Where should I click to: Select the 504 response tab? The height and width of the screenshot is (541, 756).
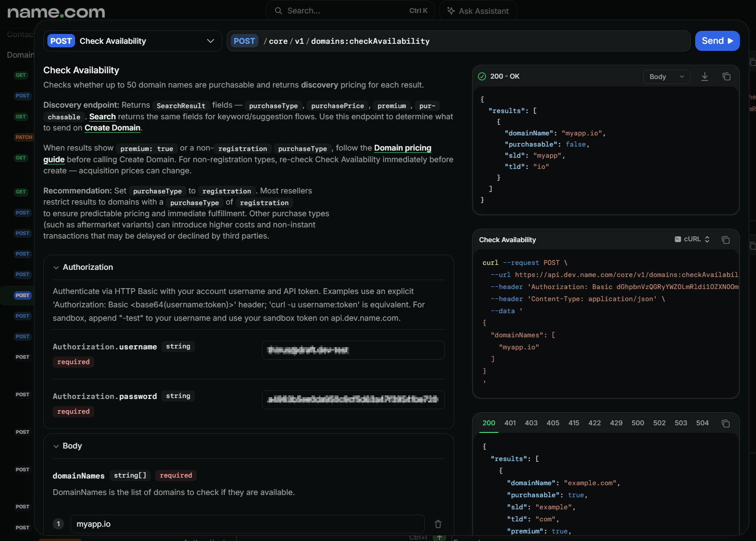click(x=702, y=423)
